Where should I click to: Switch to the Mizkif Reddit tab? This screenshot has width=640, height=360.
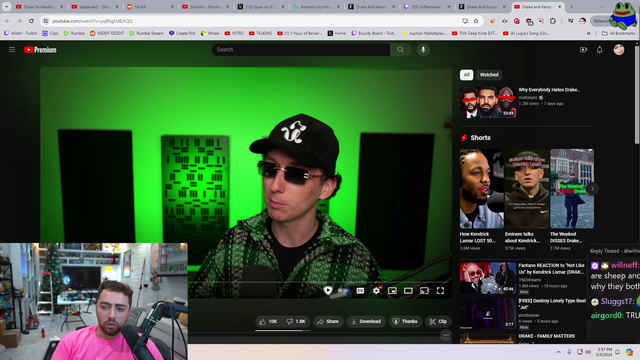tap(150, 7)
